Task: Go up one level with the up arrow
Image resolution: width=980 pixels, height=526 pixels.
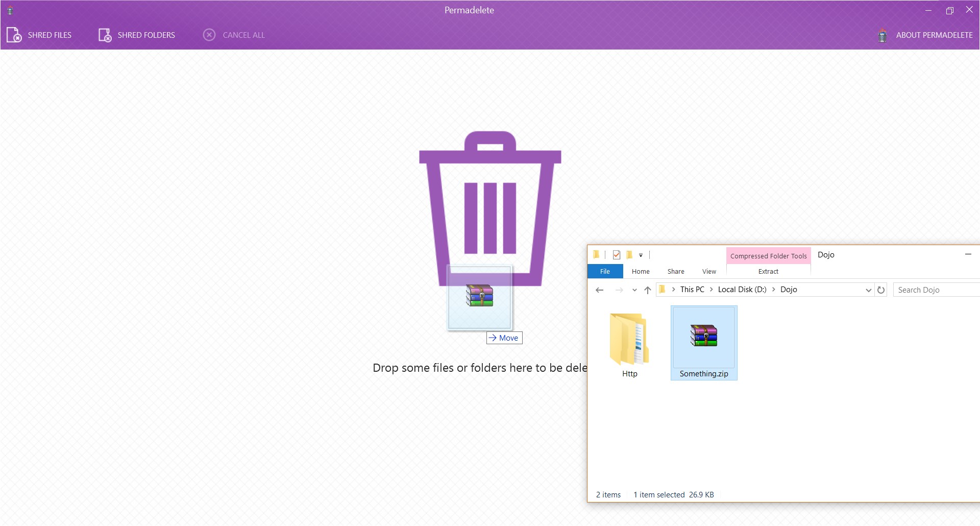Action: click(648, 290)
